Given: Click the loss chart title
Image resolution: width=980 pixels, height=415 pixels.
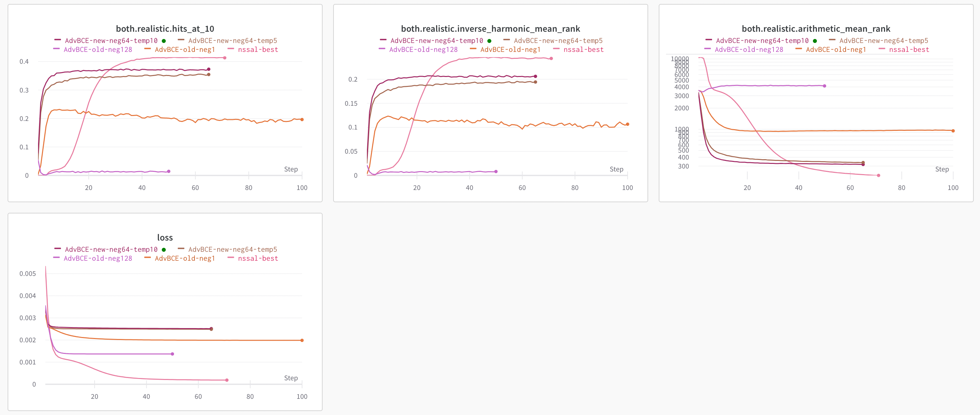Looking at the screenshot, I should coord(165,238).
